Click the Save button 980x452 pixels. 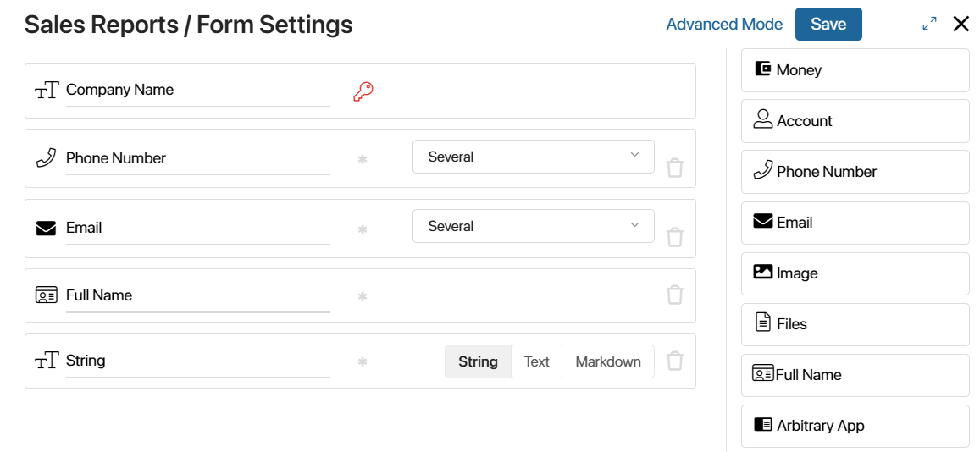[828, 25]
